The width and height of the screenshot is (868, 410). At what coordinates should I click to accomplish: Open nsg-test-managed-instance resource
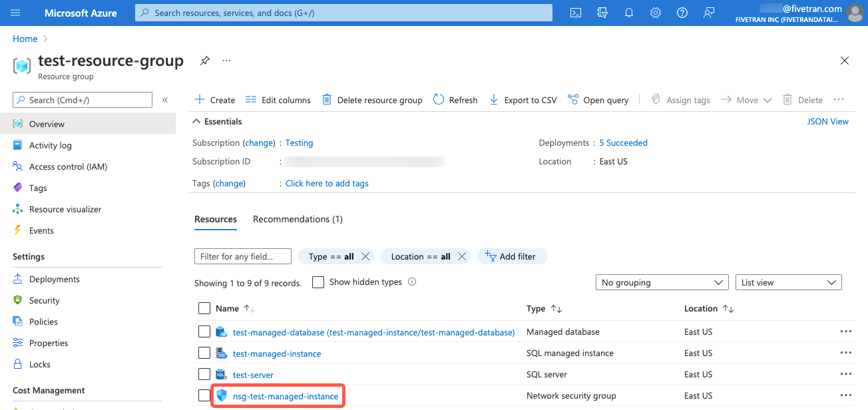pos(286,396)
